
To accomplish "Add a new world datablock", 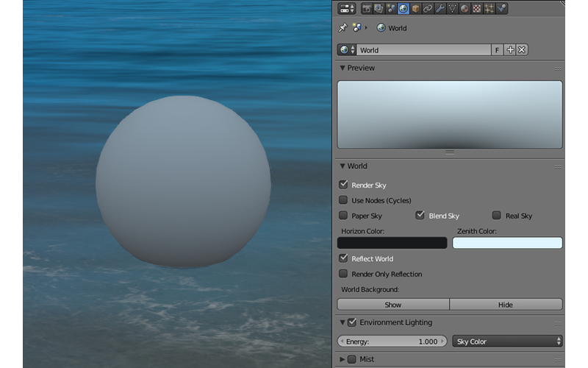I will click(x=510, y=50).
